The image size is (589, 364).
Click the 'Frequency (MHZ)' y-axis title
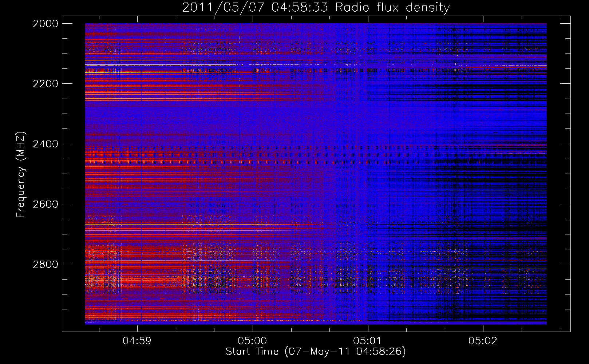[21, 175]
